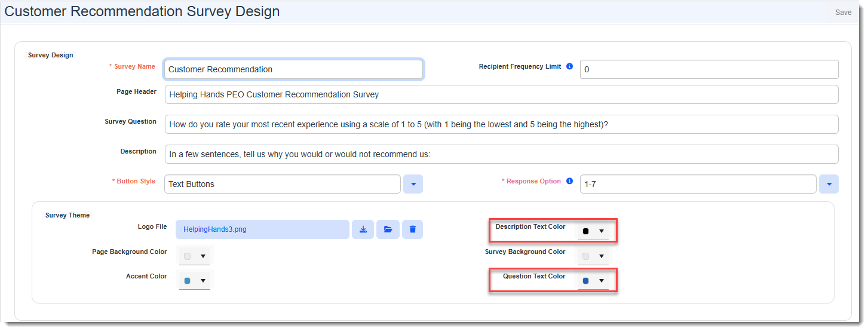Click the Page Header text field
The height and width of the screenshot is (331, 868).
point(501,94)
